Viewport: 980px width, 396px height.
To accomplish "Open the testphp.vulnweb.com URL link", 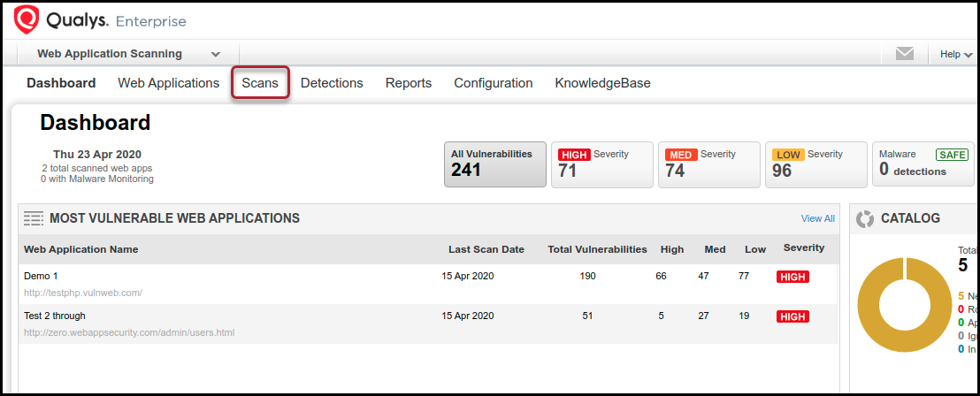I will click(83, 293).
